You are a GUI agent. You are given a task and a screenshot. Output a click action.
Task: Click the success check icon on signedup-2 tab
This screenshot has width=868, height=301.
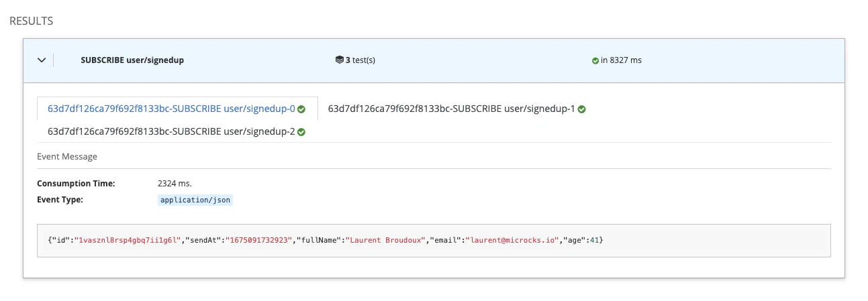click(x=301, y=132)
